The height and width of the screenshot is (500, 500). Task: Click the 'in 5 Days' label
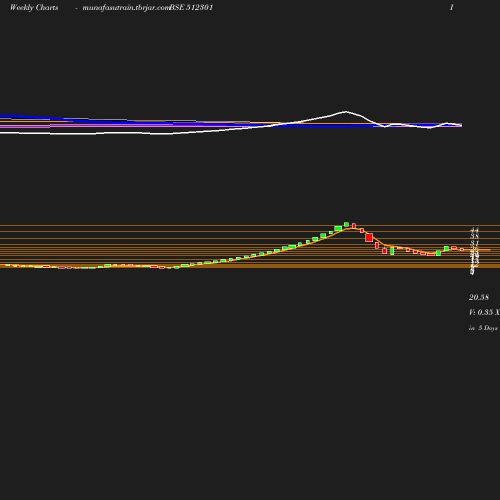pos(483,328)
